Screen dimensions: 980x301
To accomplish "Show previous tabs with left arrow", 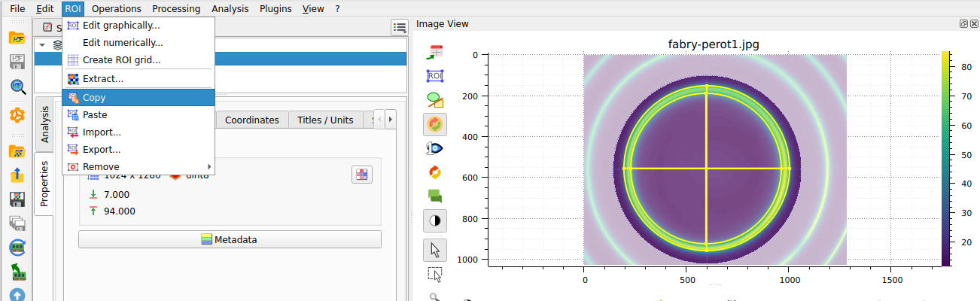I will click(x=380, y=119).
